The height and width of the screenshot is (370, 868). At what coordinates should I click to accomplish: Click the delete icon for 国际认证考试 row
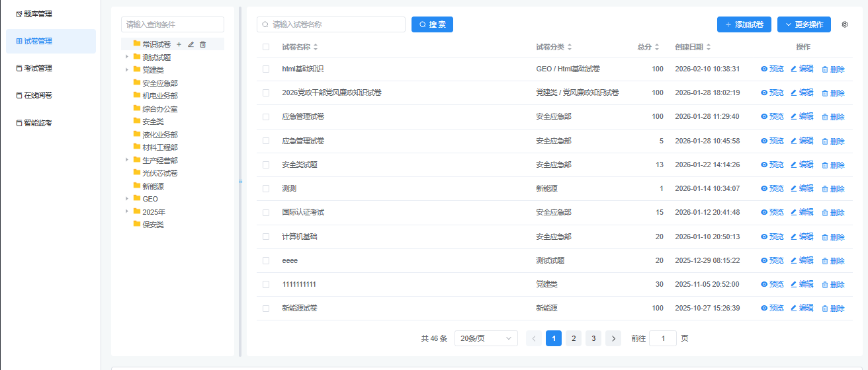click(x=825, y=213)
